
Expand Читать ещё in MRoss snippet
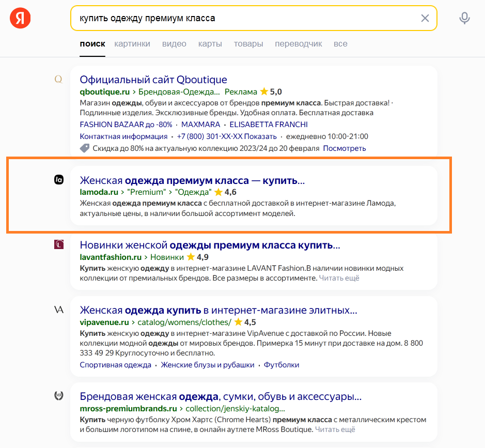[335, 429]
